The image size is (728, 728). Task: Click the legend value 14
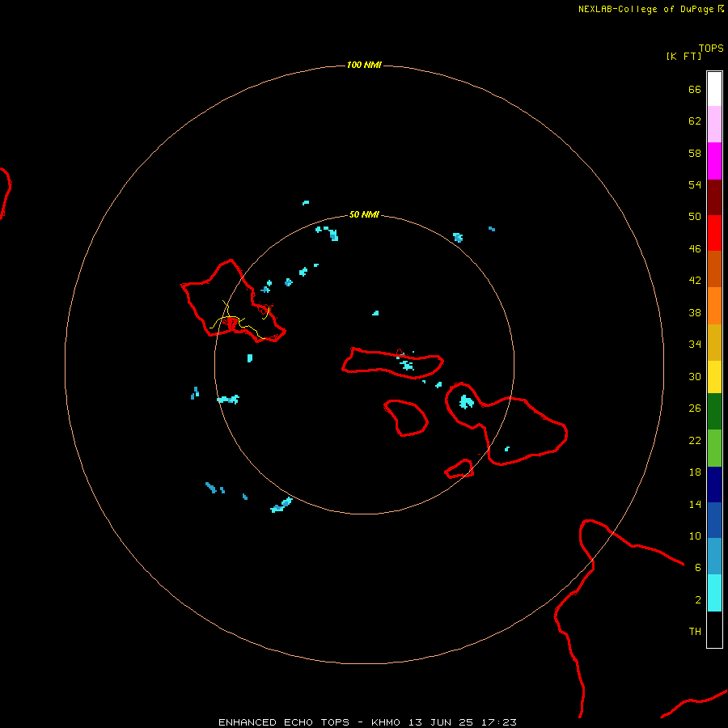695,504
